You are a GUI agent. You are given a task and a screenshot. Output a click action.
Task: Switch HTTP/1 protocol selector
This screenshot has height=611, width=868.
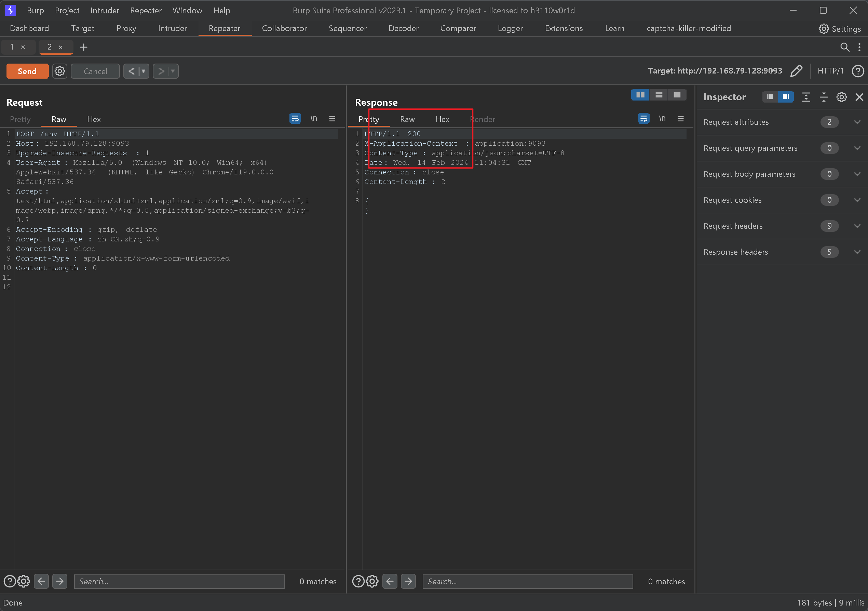pos(830,71)
